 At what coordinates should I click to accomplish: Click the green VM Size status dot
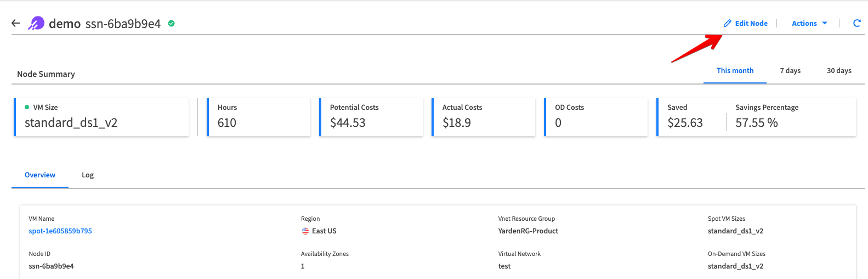[27, 107]
